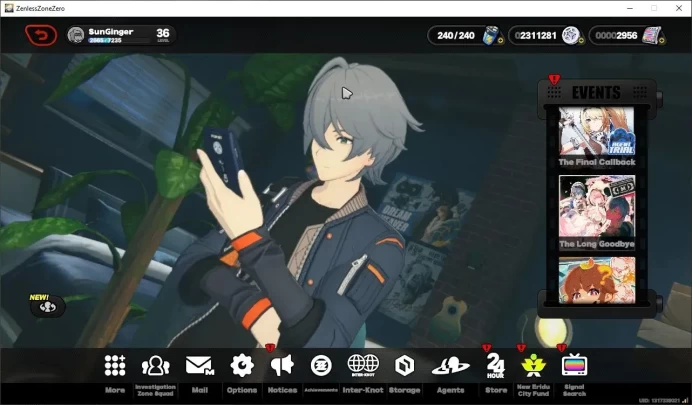
Task: Click the 240/240 battery counter
Action: pos(456,35)
